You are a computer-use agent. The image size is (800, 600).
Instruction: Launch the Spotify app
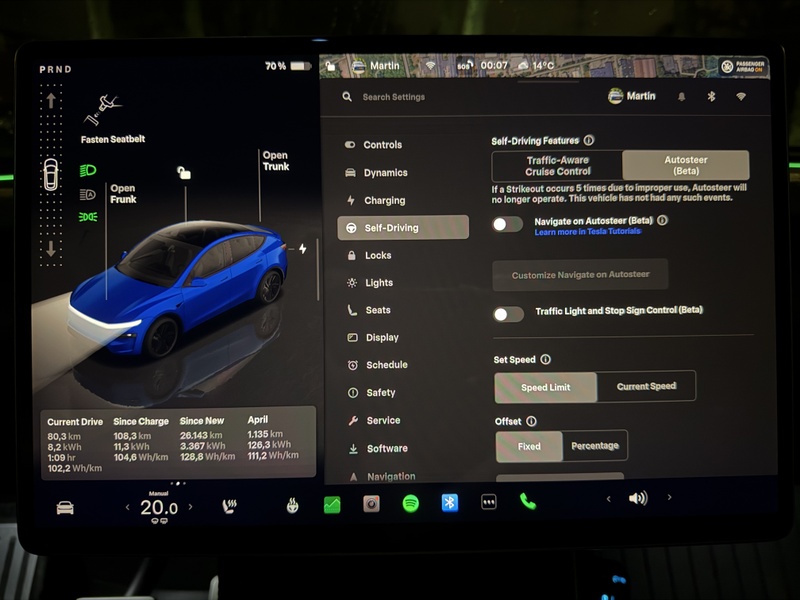pos(411,504)
